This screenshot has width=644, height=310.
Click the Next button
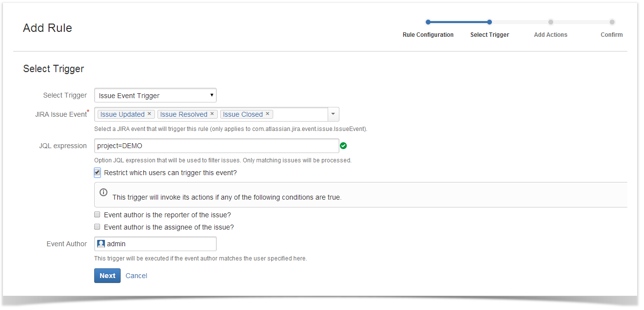point(107,276)
